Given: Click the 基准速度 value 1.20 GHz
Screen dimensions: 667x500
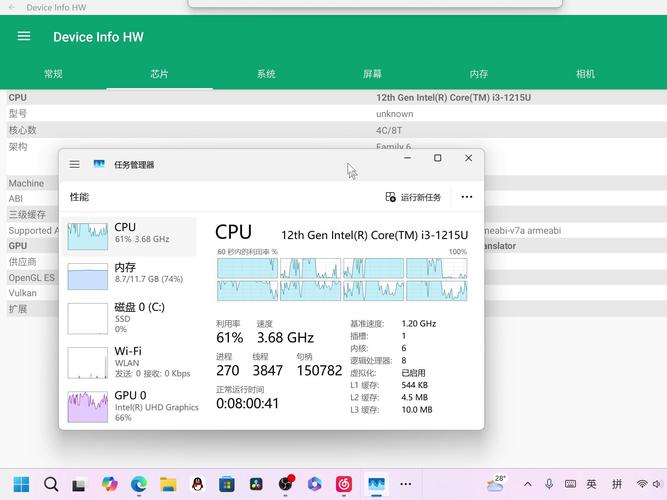Looking at the screenshot, I should [x=419, y=323].
